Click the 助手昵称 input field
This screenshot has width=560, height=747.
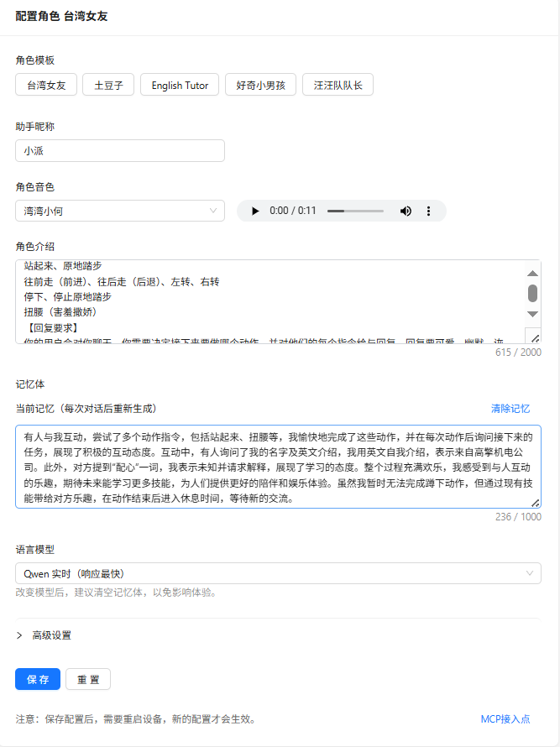tap(120, 150)
